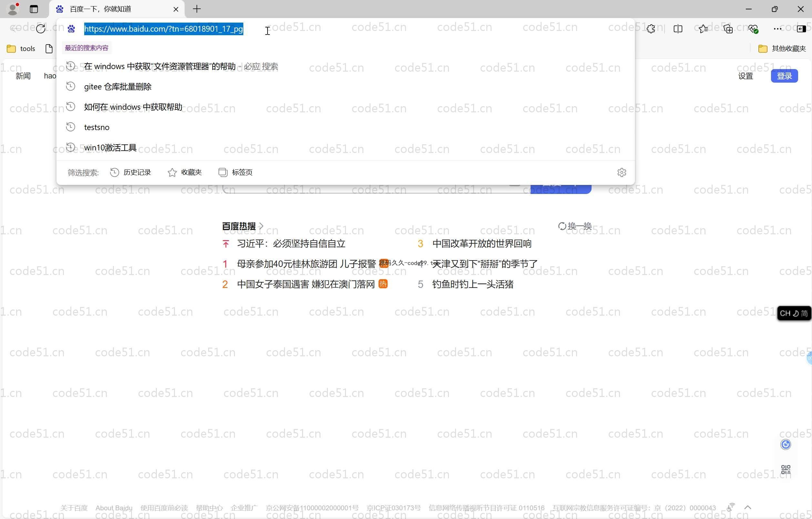
Task: Select suggestion win10激活工具
Action: 345,148
